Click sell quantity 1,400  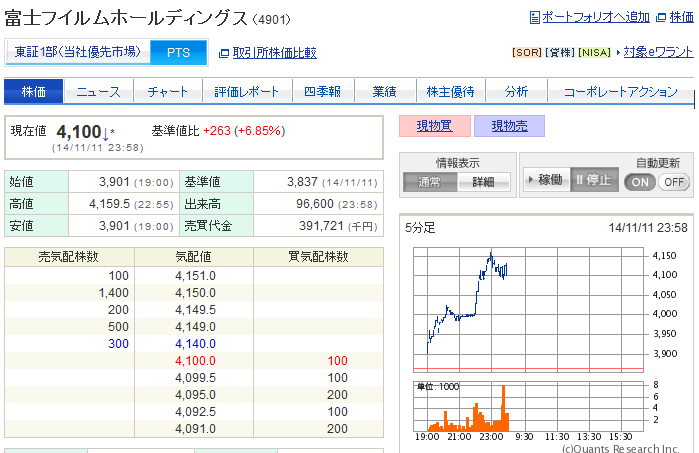(114, 293)
